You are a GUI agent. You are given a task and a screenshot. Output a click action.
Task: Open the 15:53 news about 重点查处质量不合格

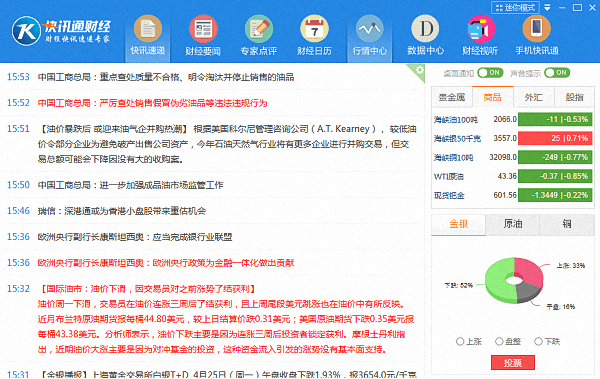point(166,77)
